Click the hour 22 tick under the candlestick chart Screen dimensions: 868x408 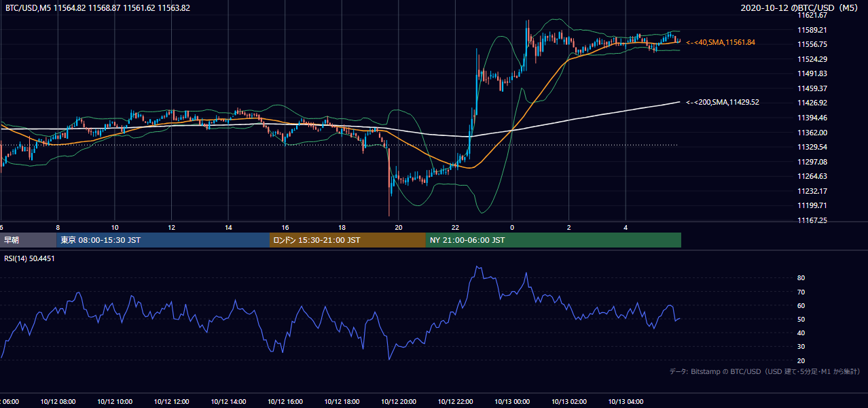pyautogui.click(x=455, y=228)
